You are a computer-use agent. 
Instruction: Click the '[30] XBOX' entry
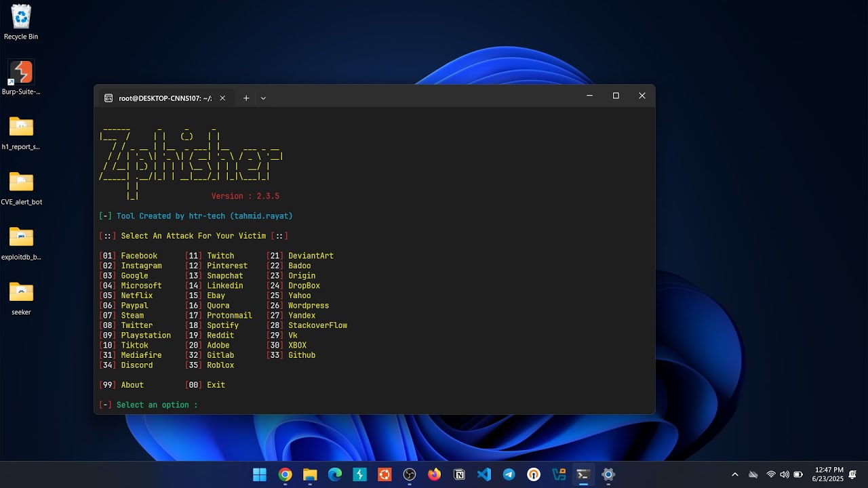tap(286, 345)
